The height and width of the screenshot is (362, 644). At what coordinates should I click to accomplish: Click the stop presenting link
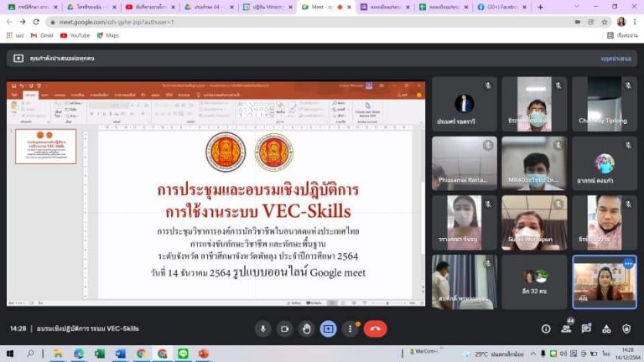pyautogui.click(x=615, y=59)
